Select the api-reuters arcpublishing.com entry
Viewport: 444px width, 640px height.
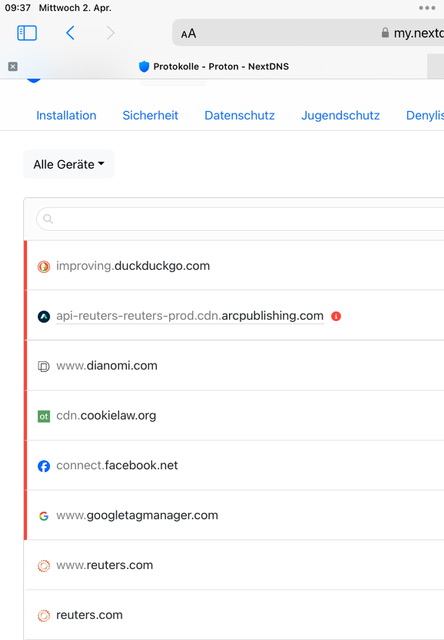coord(190,316)
